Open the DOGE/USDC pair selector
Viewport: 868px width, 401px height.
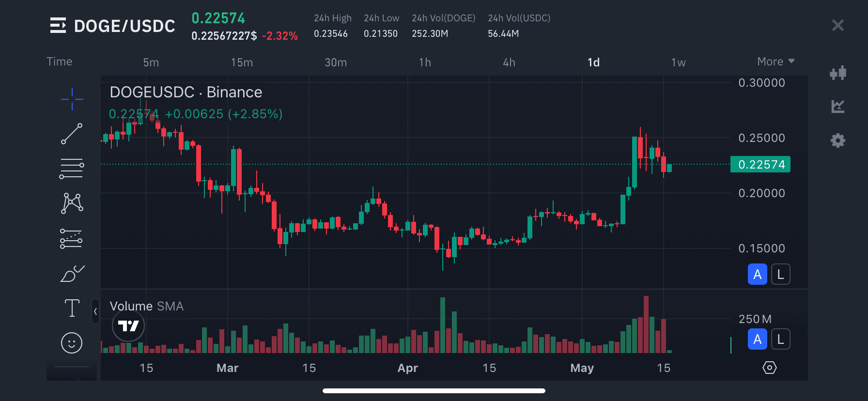124,26
